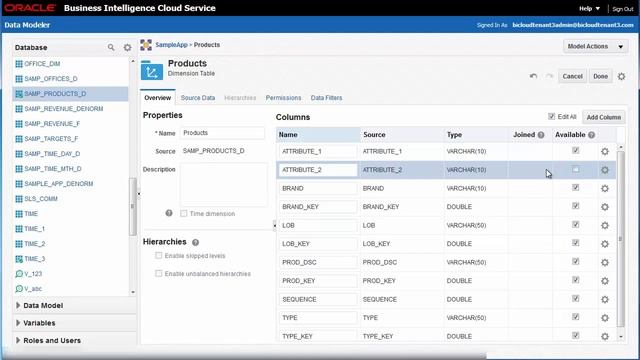Expand the Data Model section
This screenshot has width=640, height=360.
point(18,305)
